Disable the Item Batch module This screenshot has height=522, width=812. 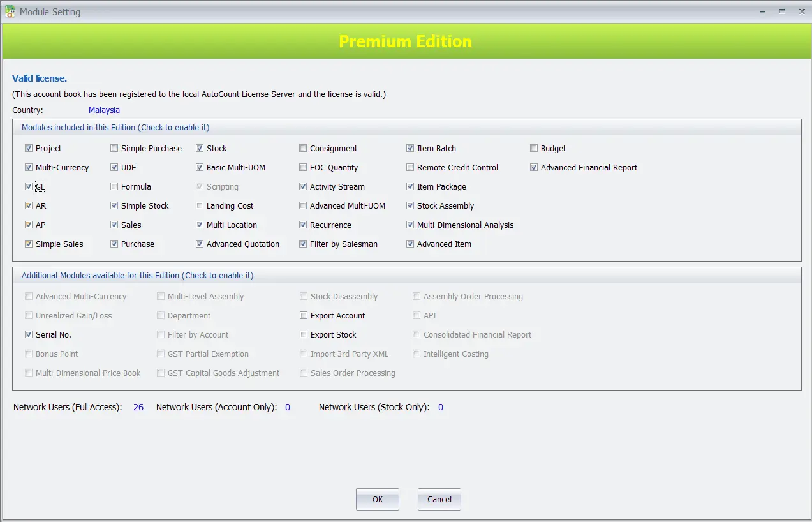click(410, 148)
